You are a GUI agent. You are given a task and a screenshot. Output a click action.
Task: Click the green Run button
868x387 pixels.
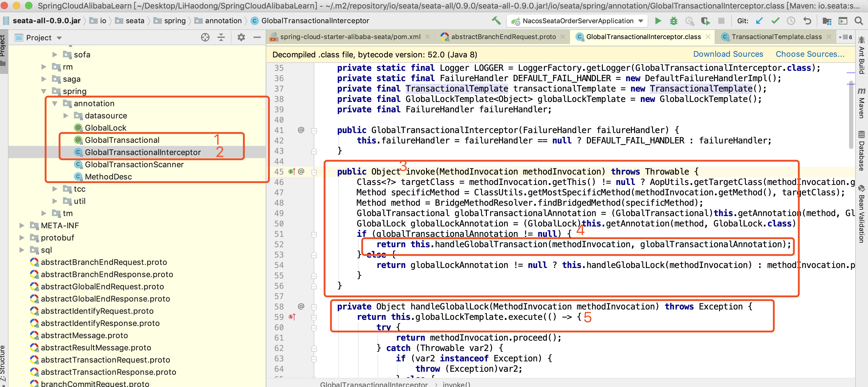[x=658, y=21]
